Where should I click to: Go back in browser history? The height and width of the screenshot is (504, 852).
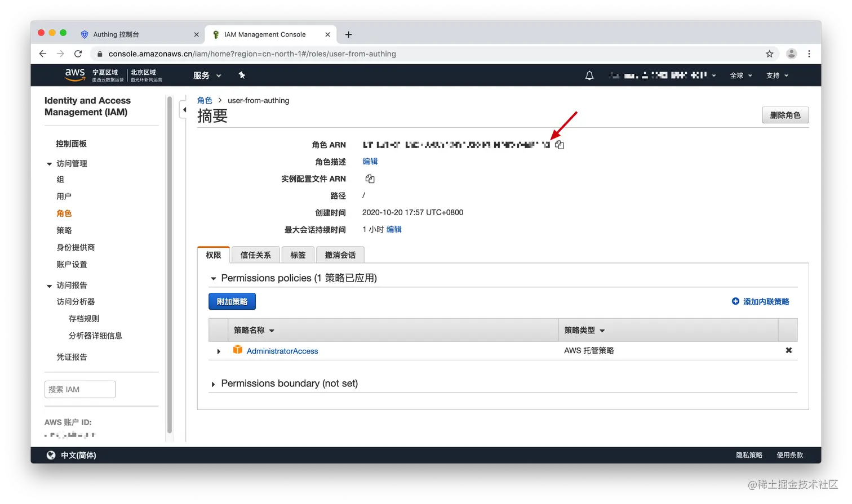tap(43, 53)
